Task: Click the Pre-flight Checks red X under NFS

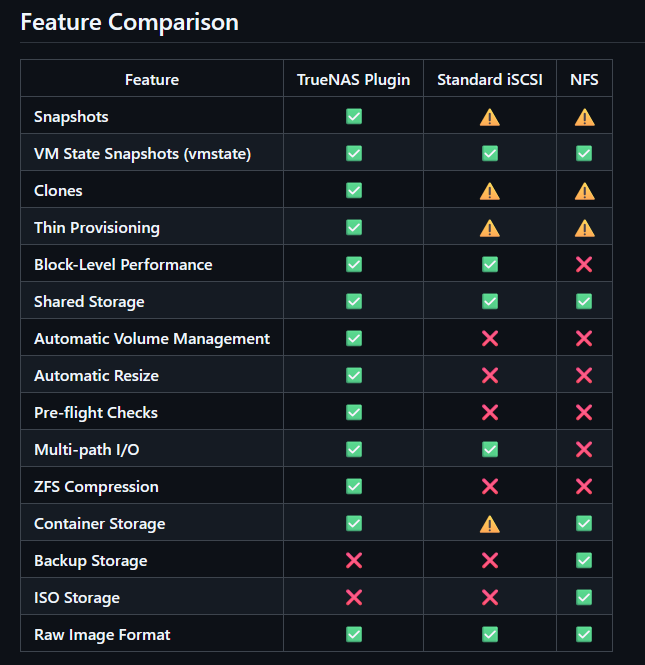Action: click(584, 412)
